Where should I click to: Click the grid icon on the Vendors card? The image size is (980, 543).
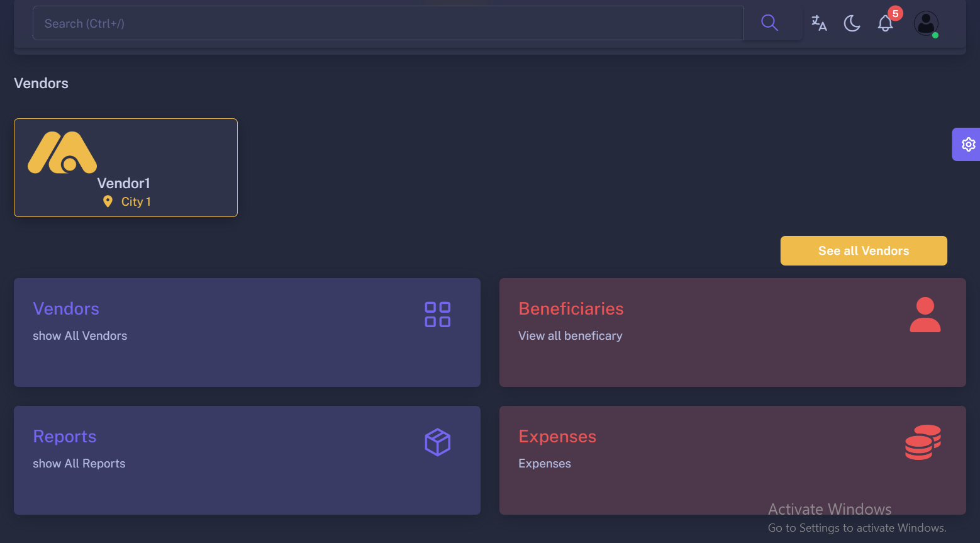click(x=438, y=315)
